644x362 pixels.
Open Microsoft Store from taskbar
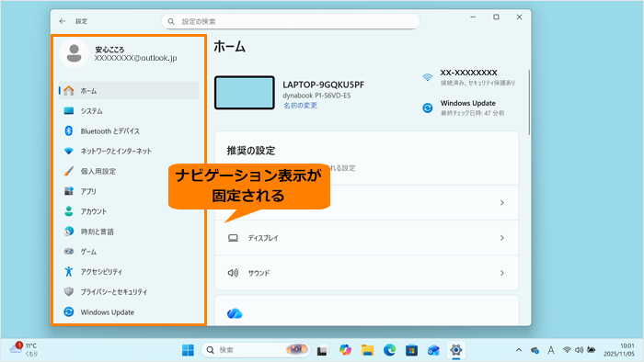[x=411, y=350]
